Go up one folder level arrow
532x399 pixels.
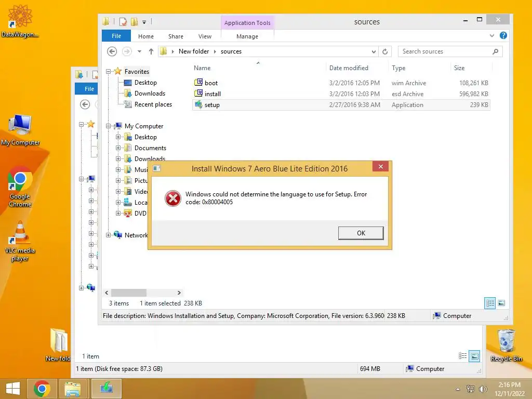click(x=151, y=51)
